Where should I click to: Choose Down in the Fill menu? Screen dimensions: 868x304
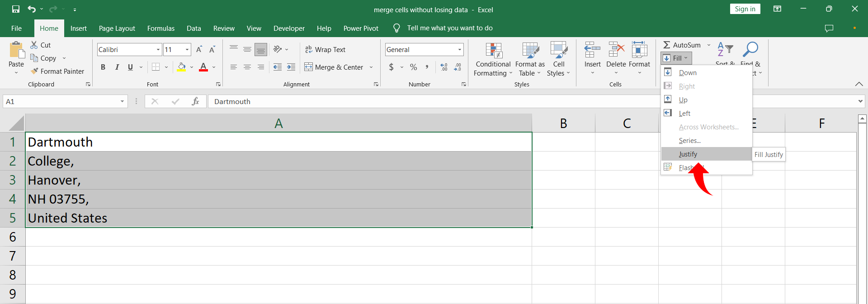coord(706,72)
